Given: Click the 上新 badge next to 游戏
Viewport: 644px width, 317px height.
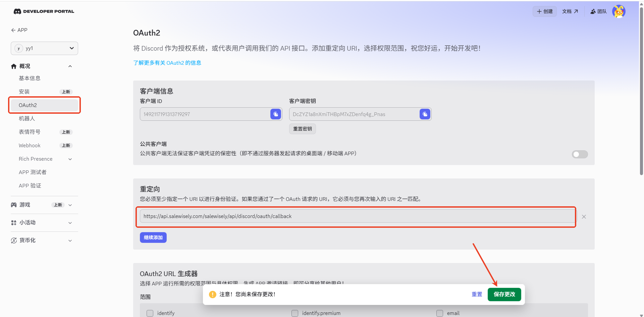Looking at the screenshot, I should [x=58, y=205].
